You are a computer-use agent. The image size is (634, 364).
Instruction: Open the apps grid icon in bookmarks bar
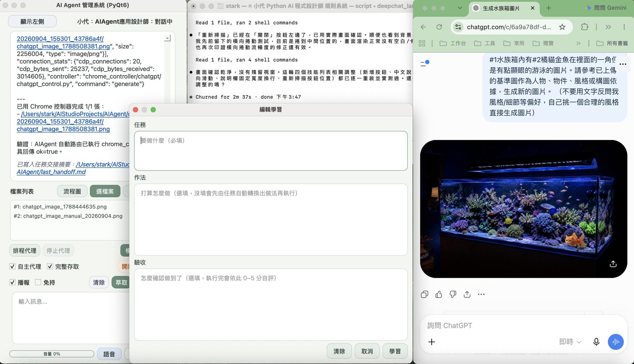tap(422, 43)
